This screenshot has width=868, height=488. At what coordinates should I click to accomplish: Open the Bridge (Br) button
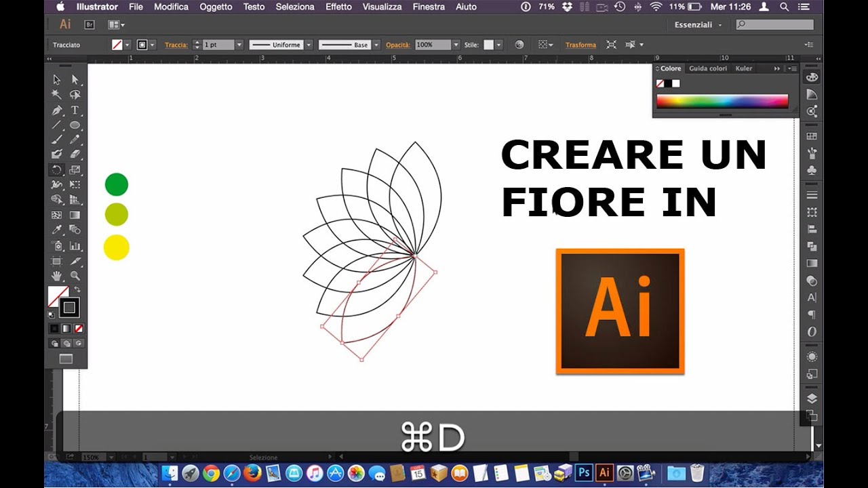tap(90, 24)
